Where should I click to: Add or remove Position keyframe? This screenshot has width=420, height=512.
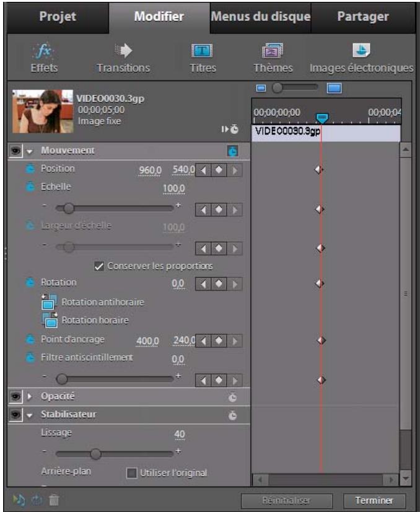click(x=219, y=170)
